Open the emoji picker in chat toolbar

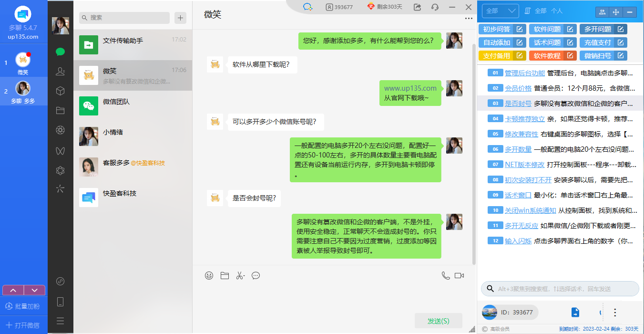209,275
